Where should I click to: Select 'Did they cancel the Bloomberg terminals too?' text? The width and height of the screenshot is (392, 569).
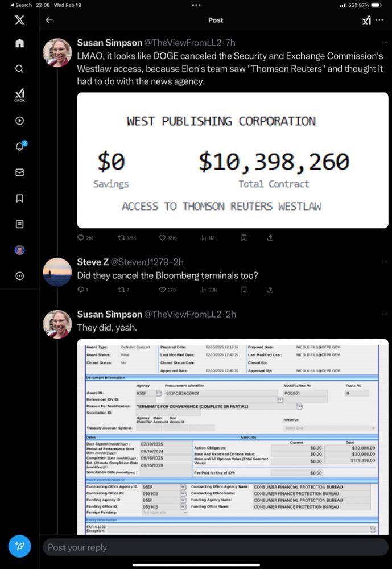pyautogui.click(x=167, y=275)
